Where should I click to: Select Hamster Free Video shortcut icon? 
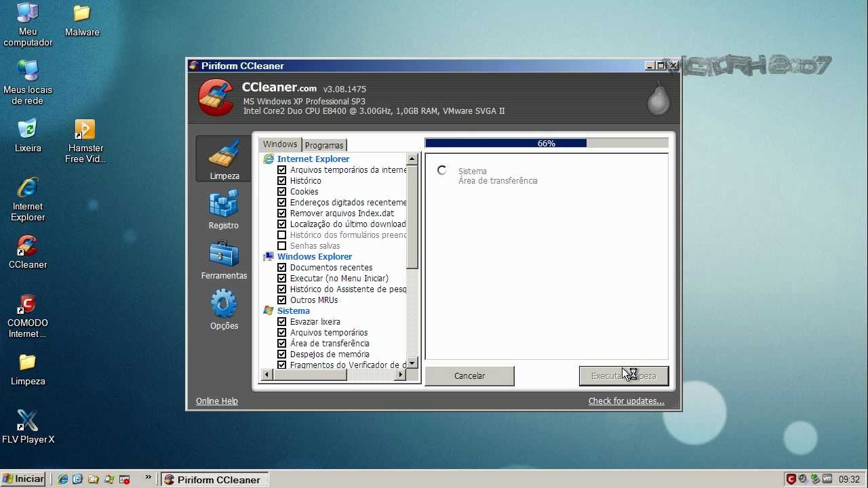pyautogui.click(x=84, y=141)
